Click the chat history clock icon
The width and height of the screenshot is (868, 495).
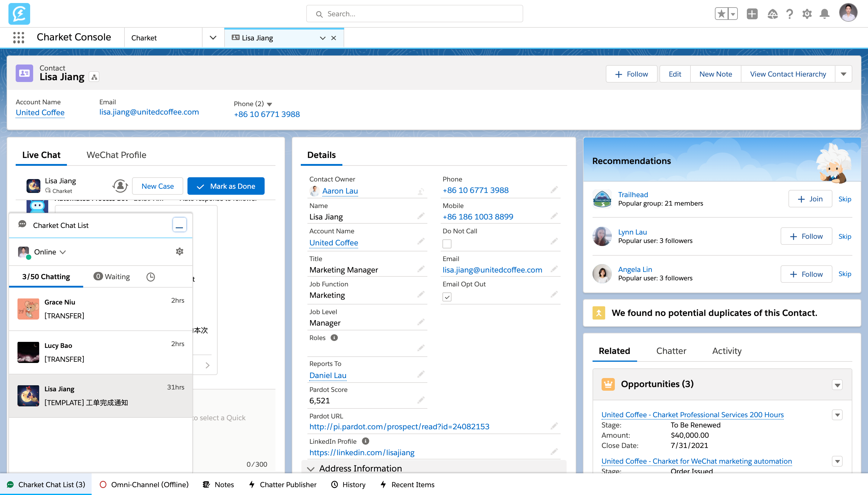(151, 277)
